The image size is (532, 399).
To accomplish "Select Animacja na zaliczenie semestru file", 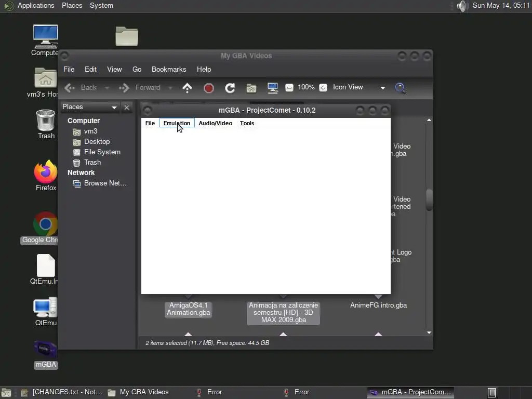I will coord(283,312).
